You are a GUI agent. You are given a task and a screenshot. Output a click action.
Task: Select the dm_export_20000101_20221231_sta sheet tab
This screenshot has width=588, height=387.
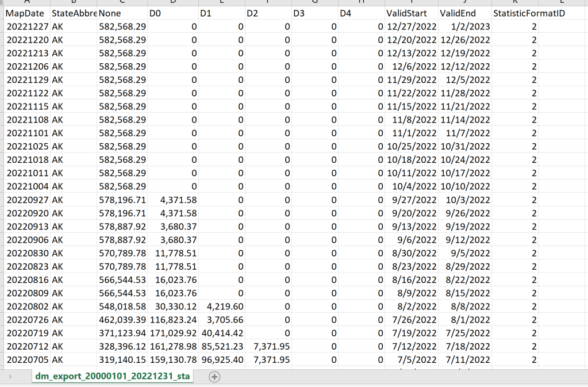click(x=111, y=377)
